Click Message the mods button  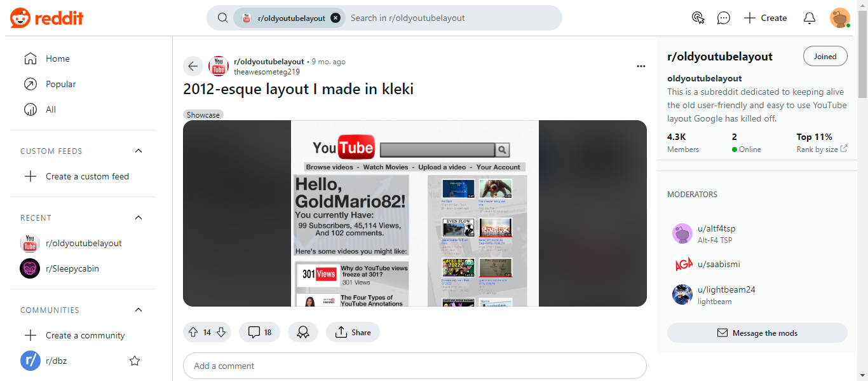pyautogui.click(x=757, y=333)
